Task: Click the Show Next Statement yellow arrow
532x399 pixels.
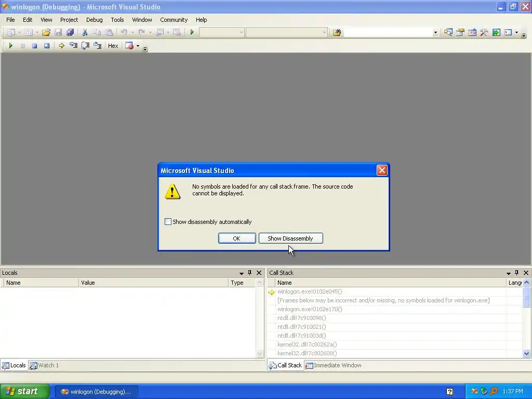Action: coord(61,46)
